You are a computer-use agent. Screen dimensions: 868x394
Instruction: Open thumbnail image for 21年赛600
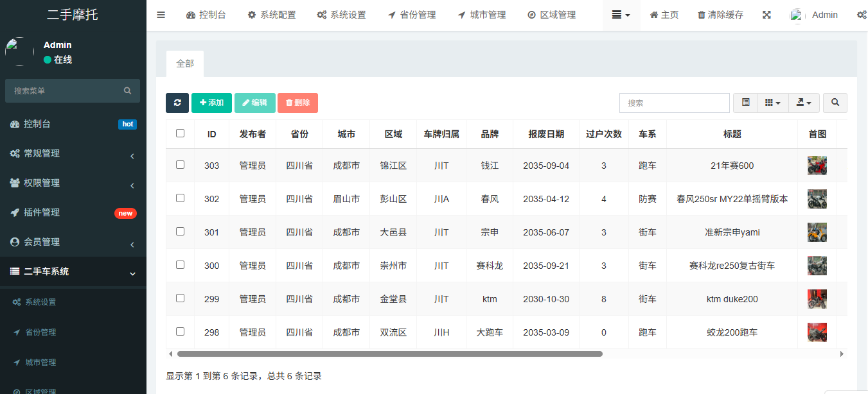point(817,166)
